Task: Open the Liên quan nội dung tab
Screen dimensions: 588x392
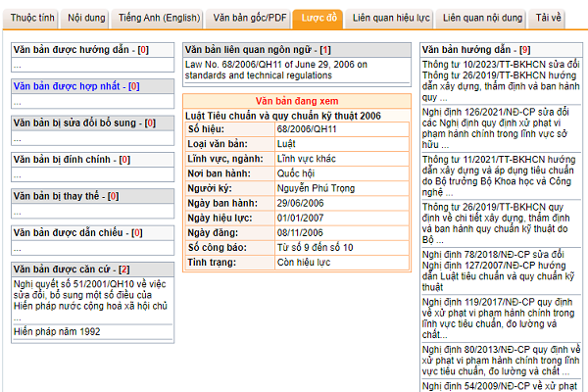Action: [481, 19]
